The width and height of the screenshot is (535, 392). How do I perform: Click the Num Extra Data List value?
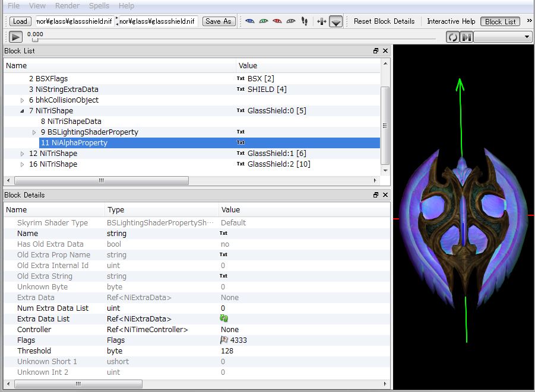point(223,308)
